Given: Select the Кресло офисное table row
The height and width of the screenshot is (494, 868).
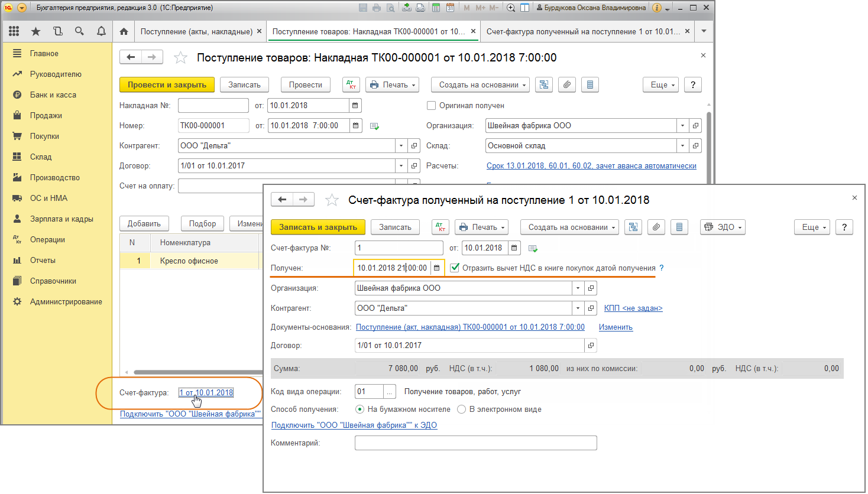Looking at the screenshot, I should click(x=191, y=261).
